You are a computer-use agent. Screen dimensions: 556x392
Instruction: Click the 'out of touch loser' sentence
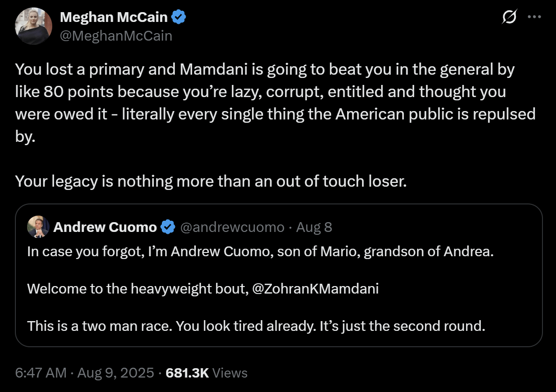211,181
